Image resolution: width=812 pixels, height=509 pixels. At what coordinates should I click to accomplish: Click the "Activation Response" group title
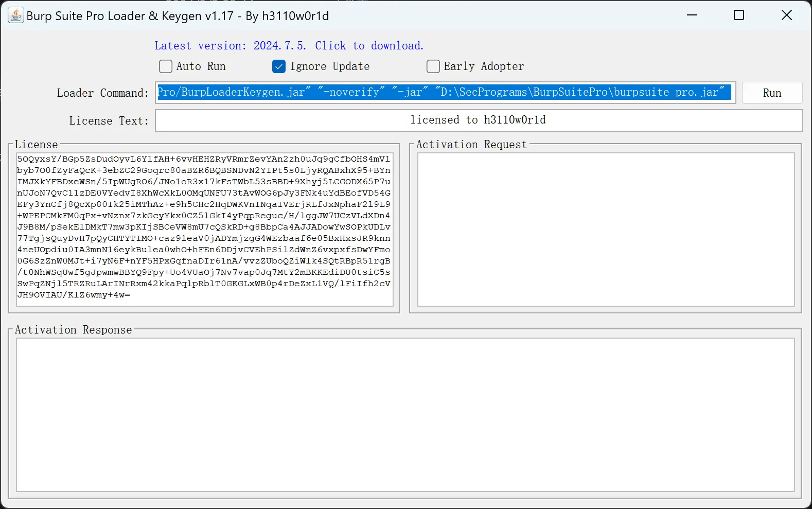pyautogui.click(x=73, y=330)
